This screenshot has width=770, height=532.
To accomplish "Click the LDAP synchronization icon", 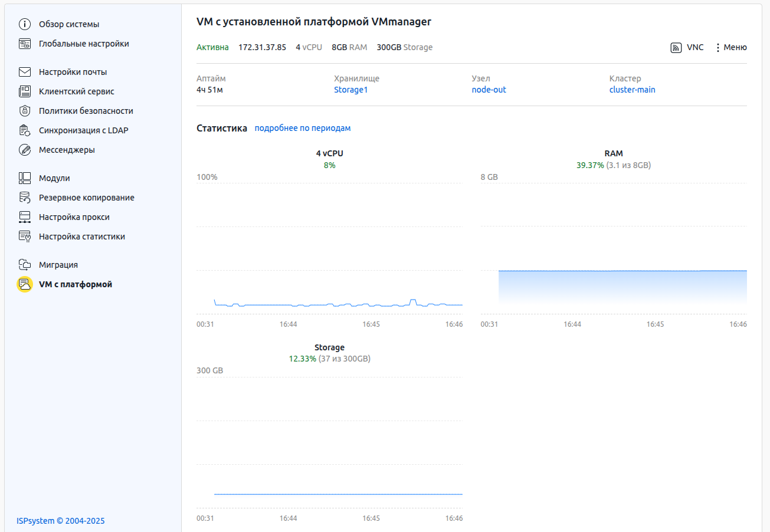I will pos(25,130).
